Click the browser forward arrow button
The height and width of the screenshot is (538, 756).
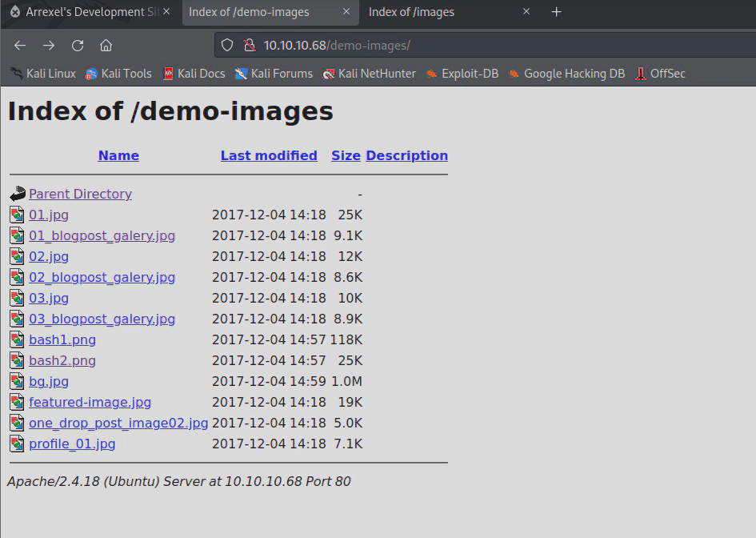click(x=49, y=46)
